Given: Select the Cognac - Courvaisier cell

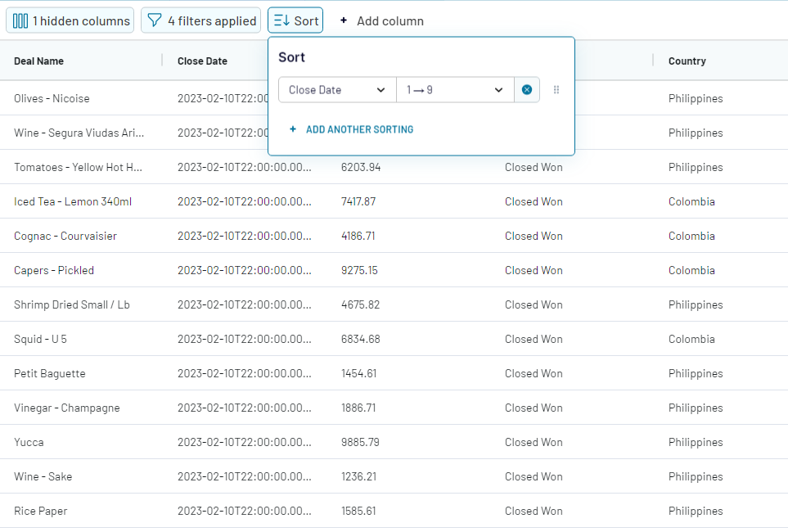Looking at the screenshot, I should click(65, 236).
